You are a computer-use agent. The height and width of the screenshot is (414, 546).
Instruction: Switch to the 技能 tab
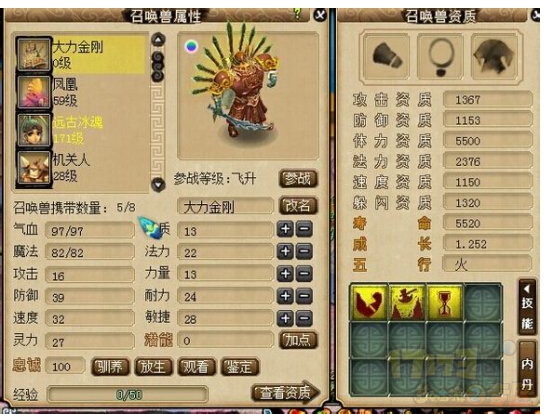click(526, 307)
